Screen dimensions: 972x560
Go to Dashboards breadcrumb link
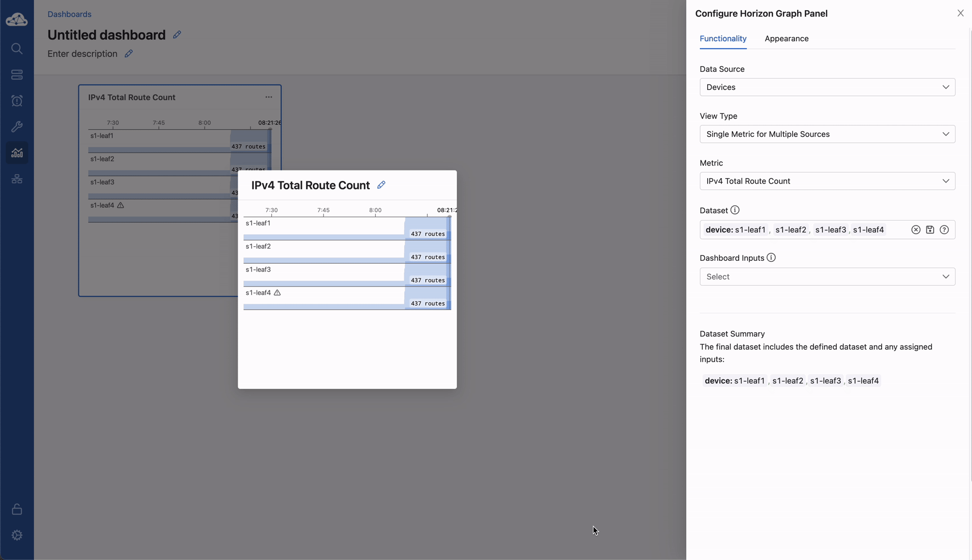(69, 14)
